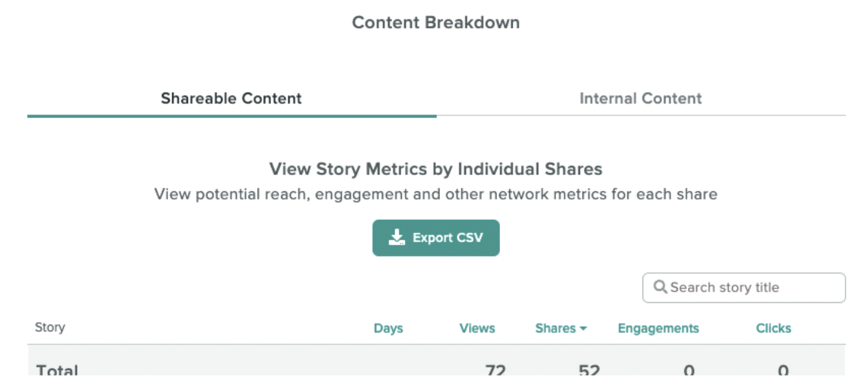
Task: Click the download icon on Export CSV
Action: click(x=397, y=237)
